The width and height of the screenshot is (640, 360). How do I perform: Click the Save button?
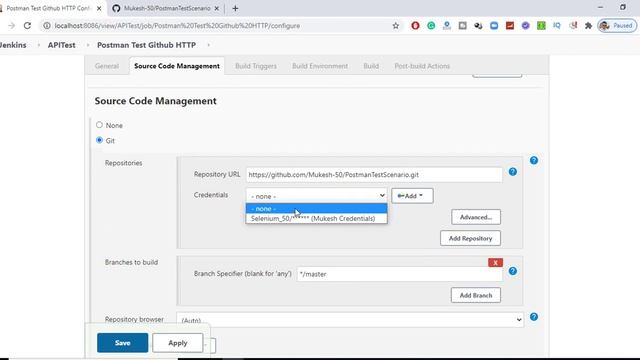tap(122, 343)
